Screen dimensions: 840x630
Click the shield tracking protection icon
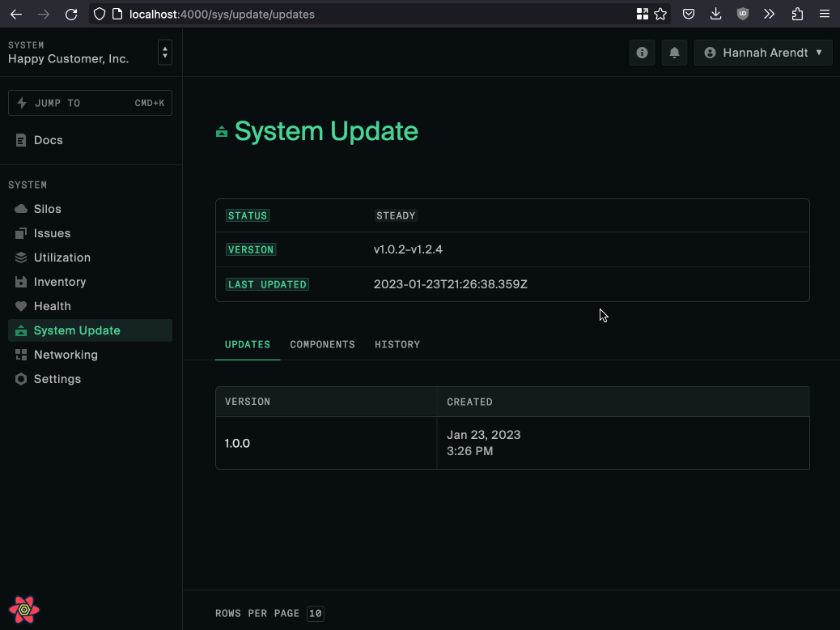click(100, 15)
